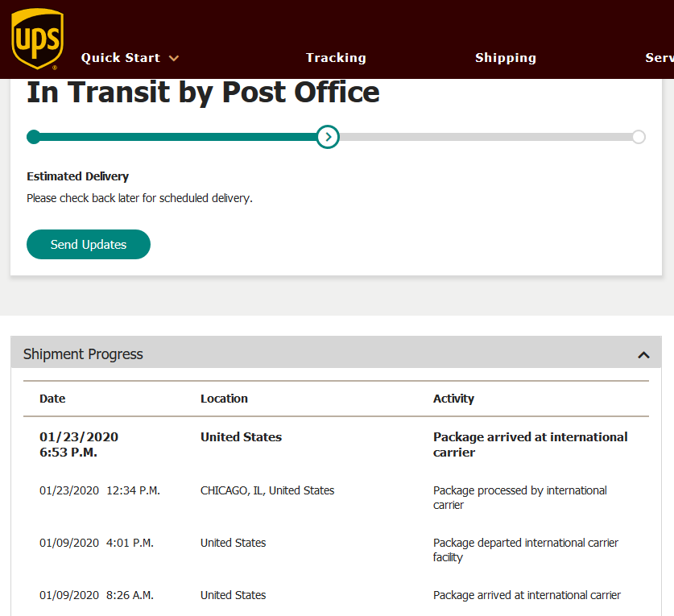
Task: Click the teal completed portion of progress bar
Action: pos(177,137)
